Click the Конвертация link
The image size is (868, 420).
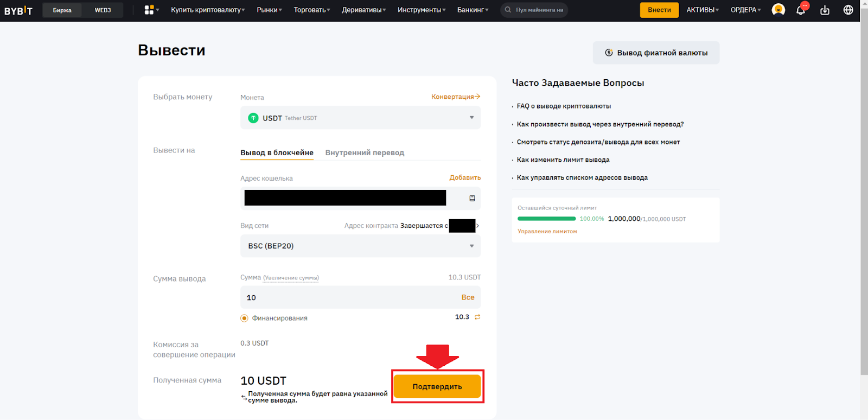point(455,97)
